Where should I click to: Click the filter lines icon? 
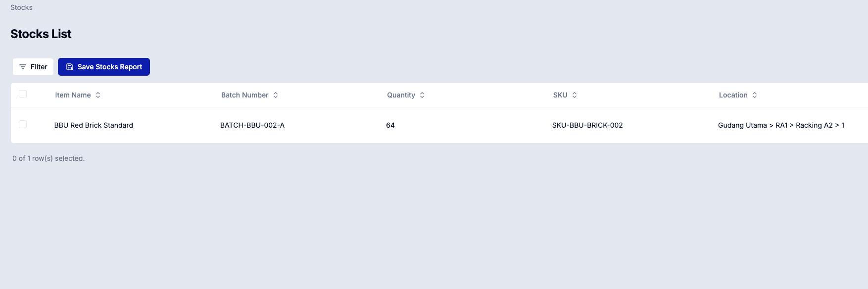coord(23,67)
